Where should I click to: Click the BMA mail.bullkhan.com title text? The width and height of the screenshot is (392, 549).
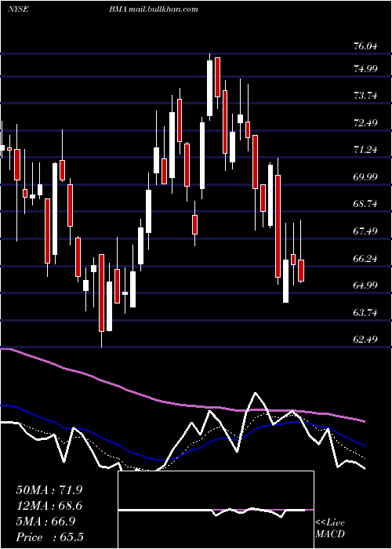pos(153,9)
